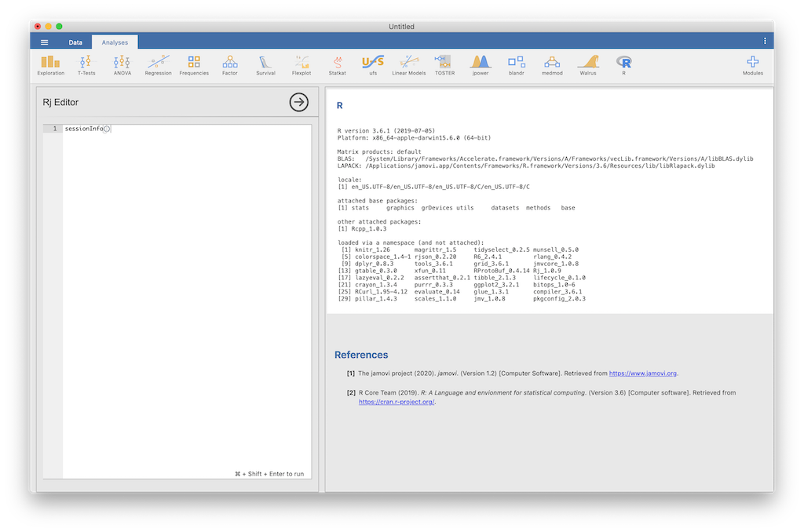Open the Regression analyses menu

click(x=158, y=66)
